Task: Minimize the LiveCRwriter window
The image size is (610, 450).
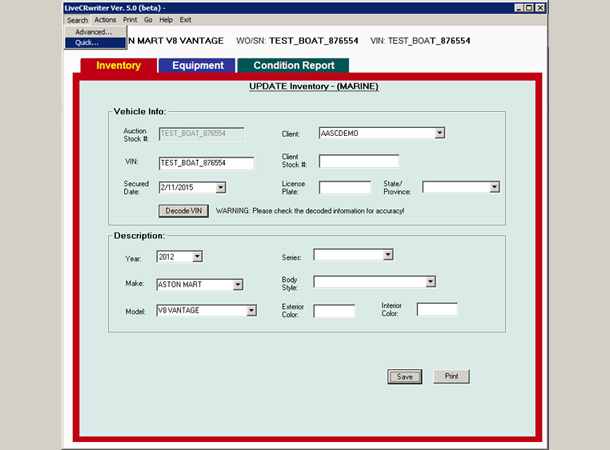Action: click(519, 8)
